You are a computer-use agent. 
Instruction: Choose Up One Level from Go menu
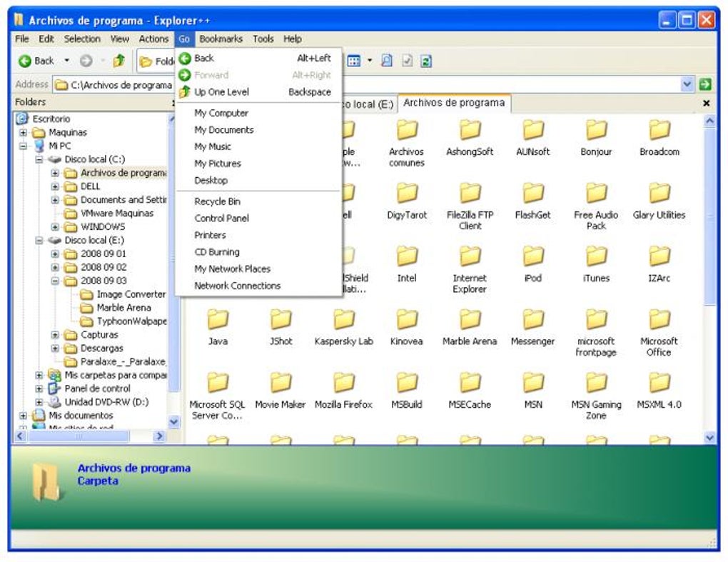click(x=258, y=92)
